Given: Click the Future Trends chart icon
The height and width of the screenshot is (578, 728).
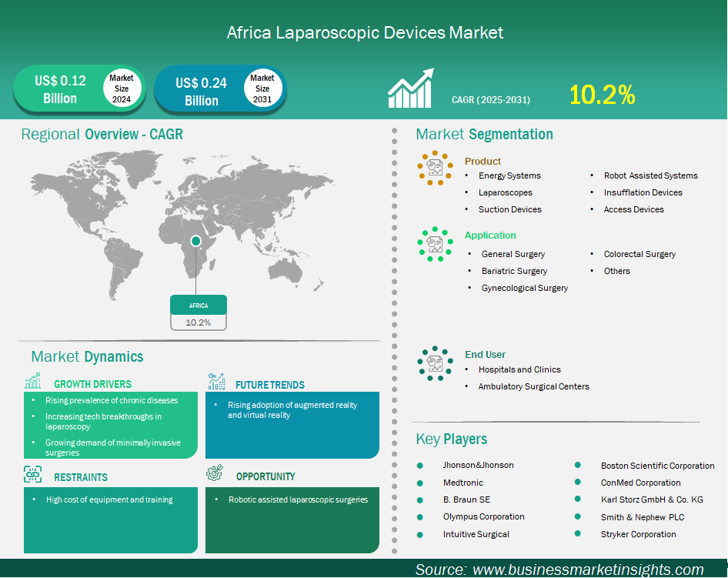Looking at the screenshot, I should (x=217, y=381).
